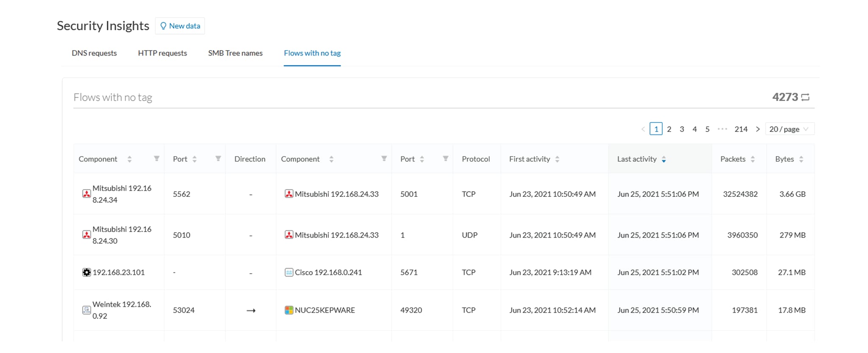Click gear icon of 192.168.23.101
The height and width of the screenshot is (353, 868).
pyautogui.click(x=86, y=272)
